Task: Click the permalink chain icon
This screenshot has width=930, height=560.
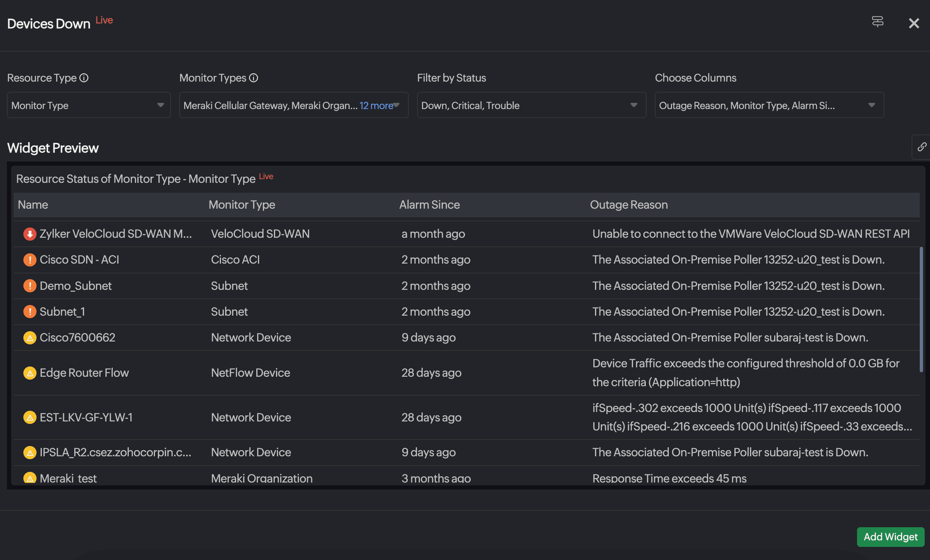Action: [x=921, y=147]
